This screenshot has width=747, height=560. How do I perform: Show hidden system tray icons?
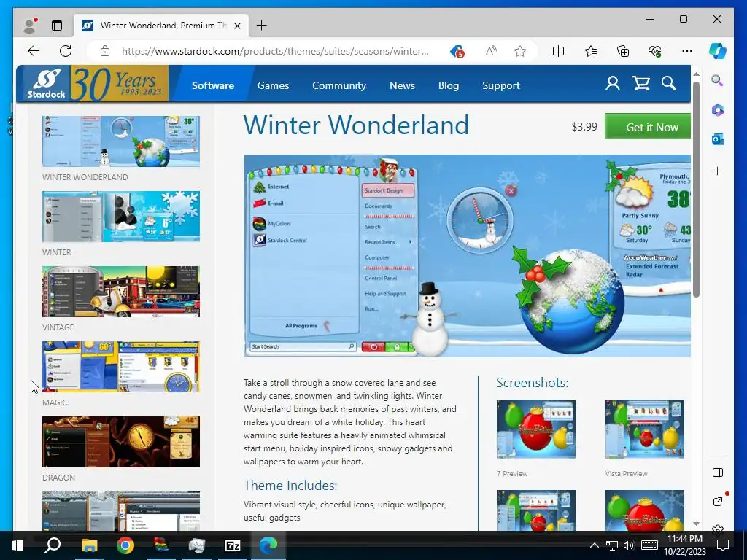pyautogui.click(x=594, y=545)
